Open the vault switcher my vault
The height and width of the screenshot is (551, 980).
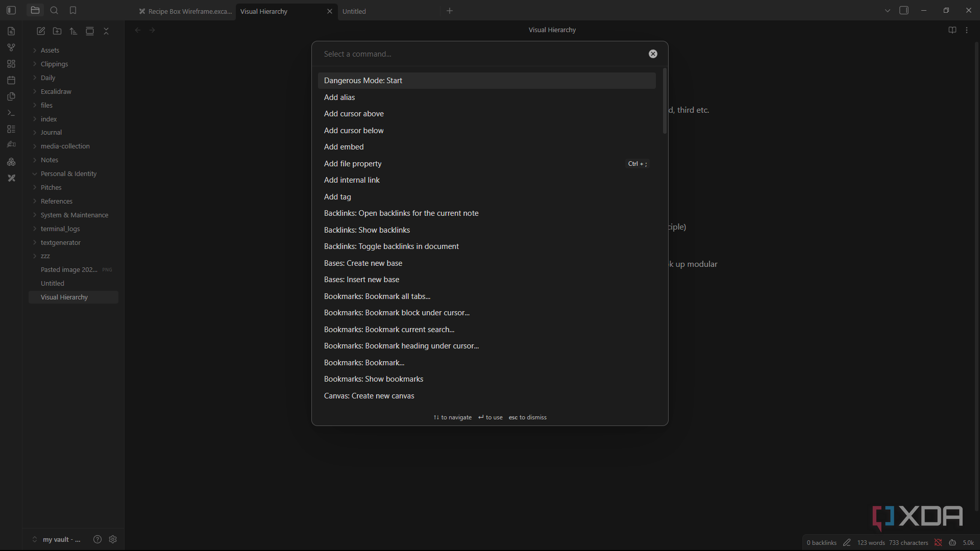57,539
